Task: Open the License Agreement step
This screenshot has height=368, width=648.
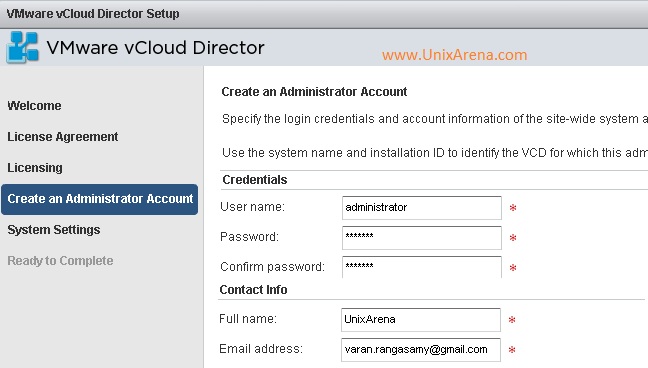Action: click(63, 137)
